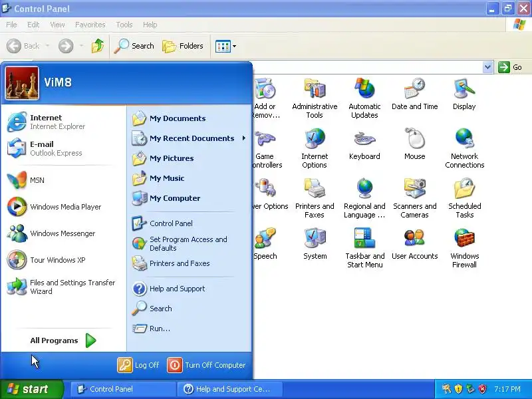Viewport: 532px width, 399px height.
Task: Open Internet Options icon
Action: pyautogui.click(x=315, y=148)
